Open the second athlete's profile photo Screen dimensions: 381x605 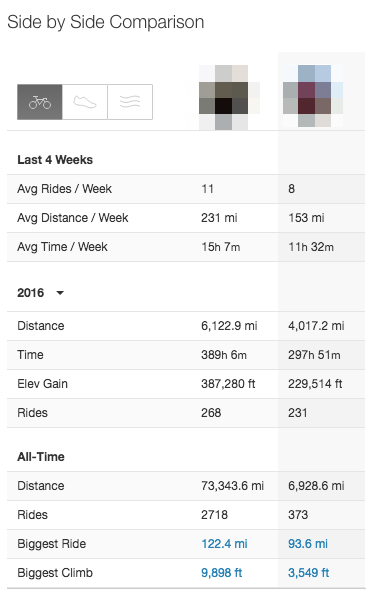pos(313,96)
